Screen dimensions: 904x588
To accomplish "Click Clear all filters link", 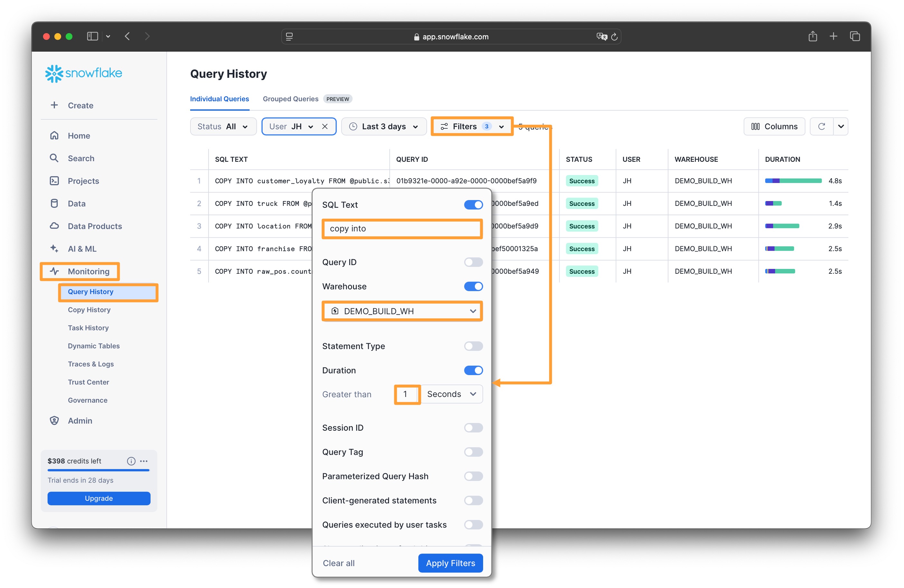I will [339, 563].
